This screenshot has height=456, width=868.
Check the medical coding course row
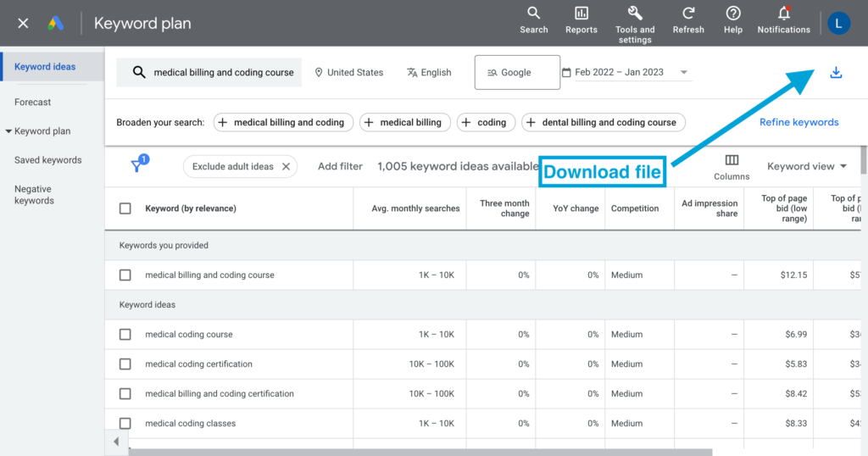tap(125, 335)
